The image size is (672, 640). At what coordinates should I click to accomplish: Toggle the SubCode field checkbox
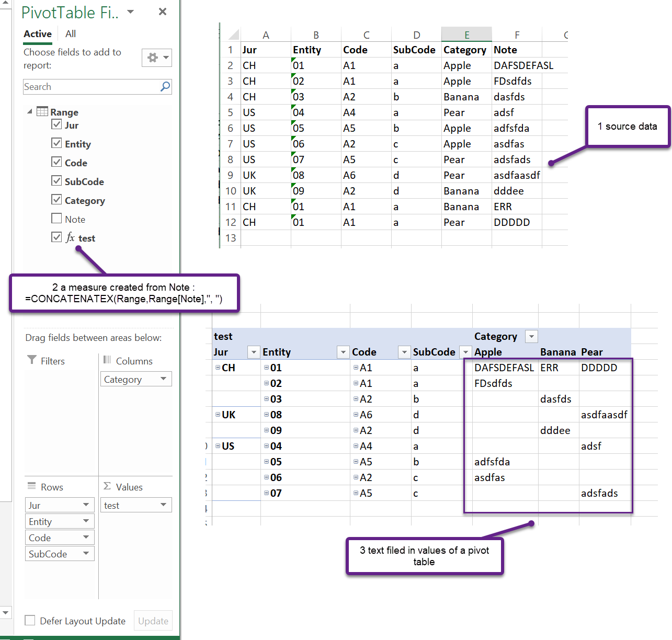[x=56, y=180]
